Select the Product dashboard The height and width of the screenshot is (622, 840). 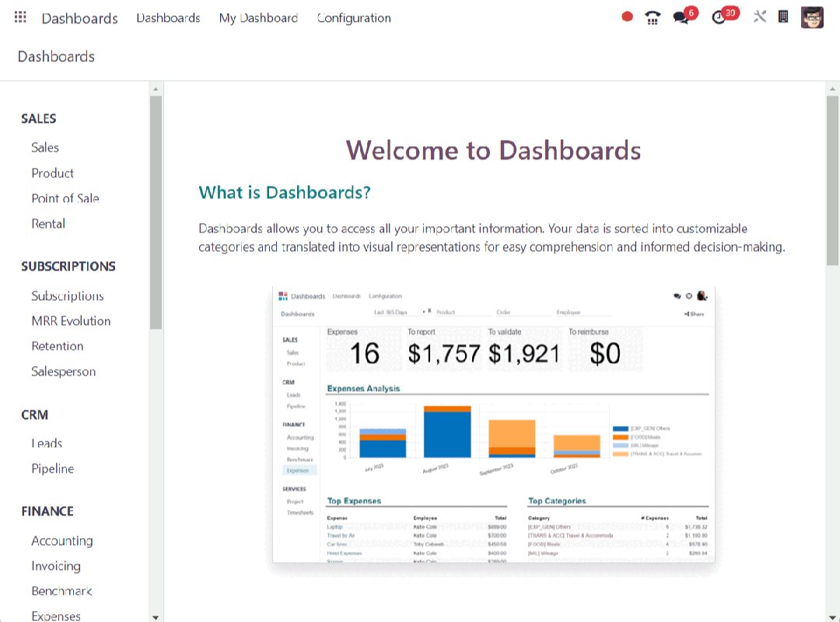click(53, 173)
